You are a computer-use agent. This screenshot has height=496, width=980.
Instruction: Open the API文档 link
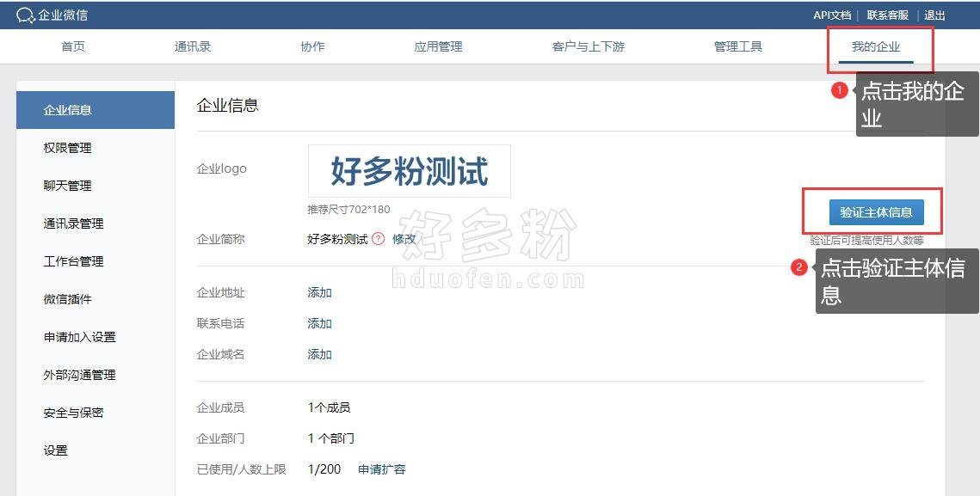point(832,15)
